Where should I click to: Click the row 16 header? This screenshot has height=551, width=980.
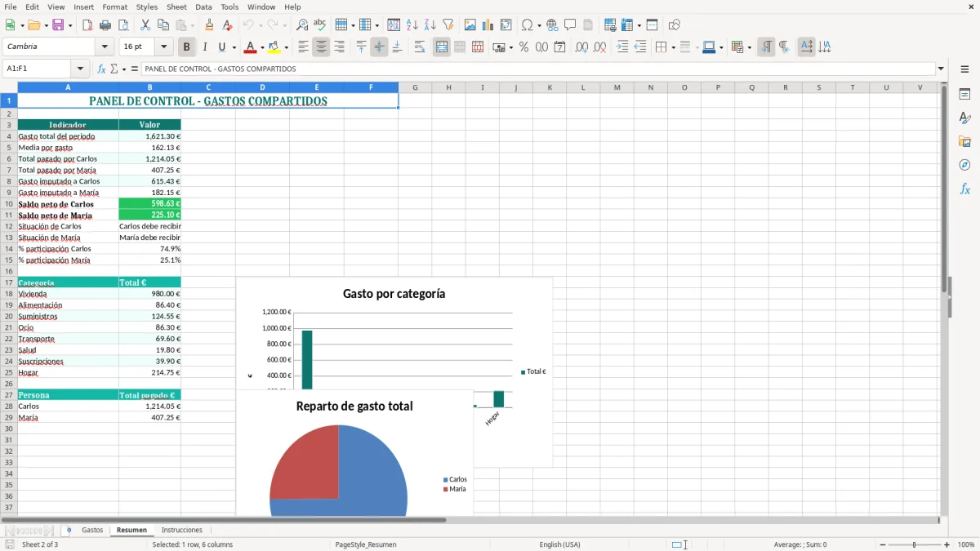tap(9, 271)
